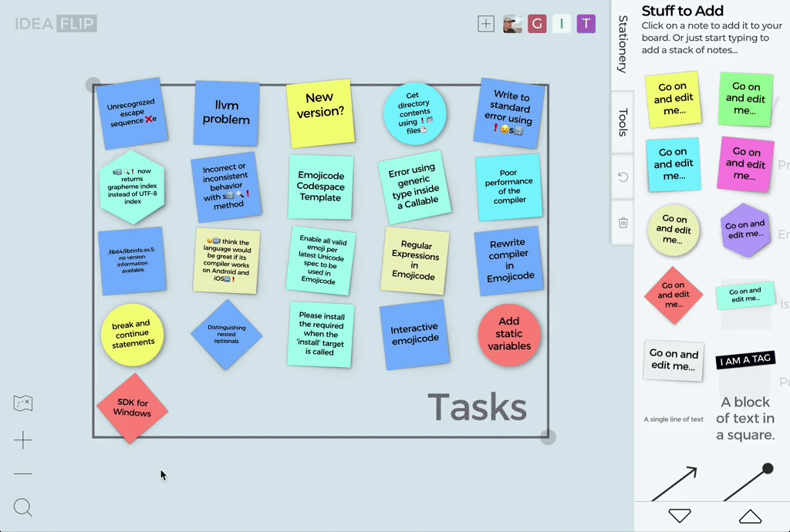Open the Stationery tab

click(623, 44)
